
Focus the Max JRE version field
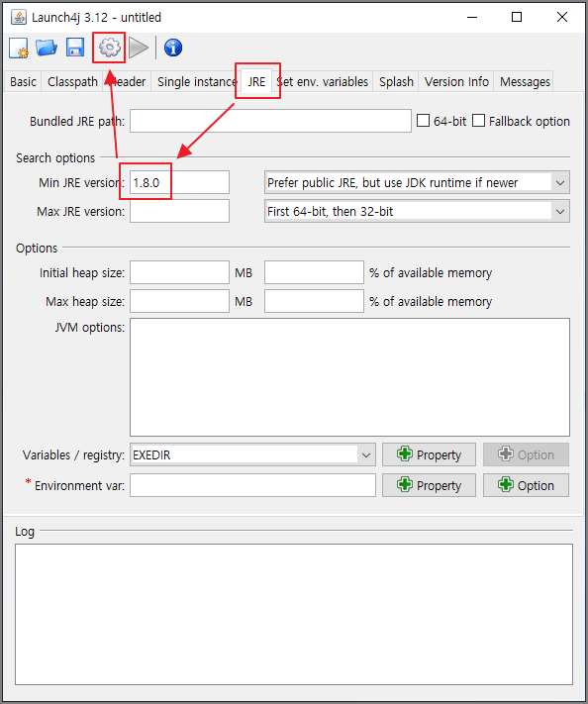(179, 211)
